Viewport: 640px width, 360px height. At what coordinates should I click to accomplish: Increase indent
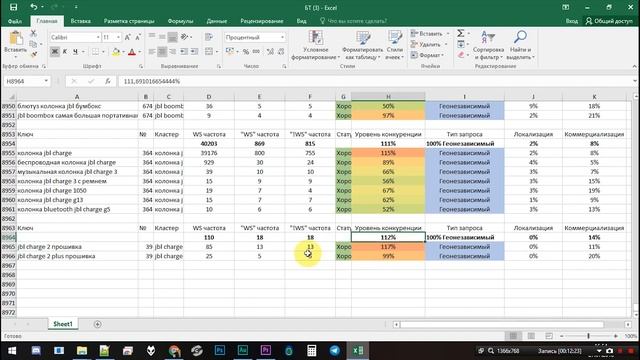(194, 51)
